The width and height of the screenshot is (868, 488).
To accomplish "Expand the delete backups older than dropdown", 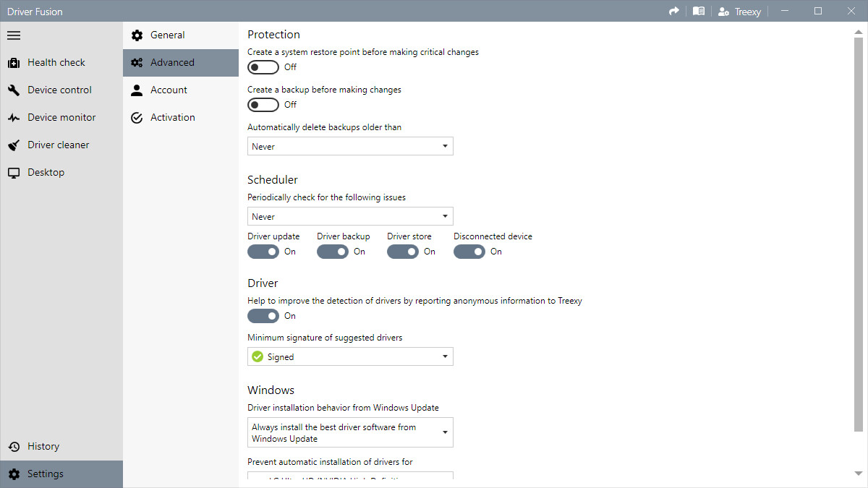I will coord(350,147).
